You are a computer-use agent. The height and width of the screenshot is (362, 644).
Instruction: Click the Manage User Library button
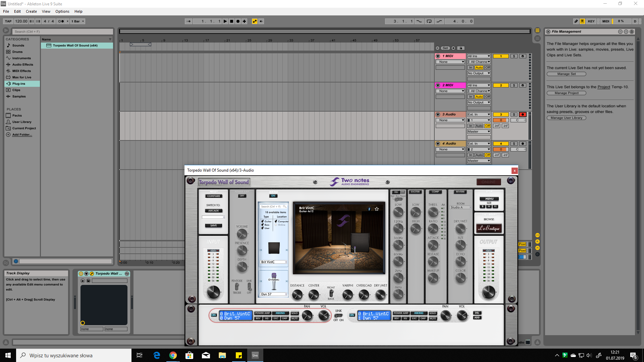[x=567, y=118]
